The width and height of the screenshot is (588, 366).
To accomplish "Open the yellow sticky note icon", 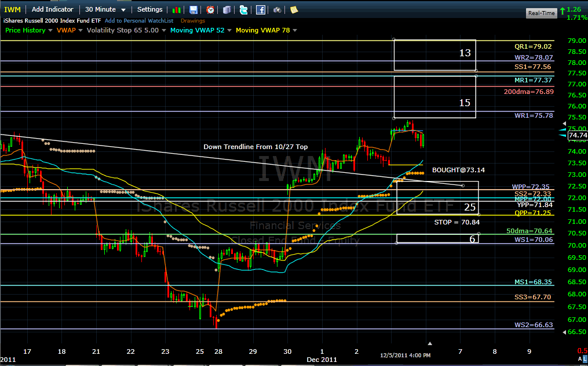I will [294, 10].
